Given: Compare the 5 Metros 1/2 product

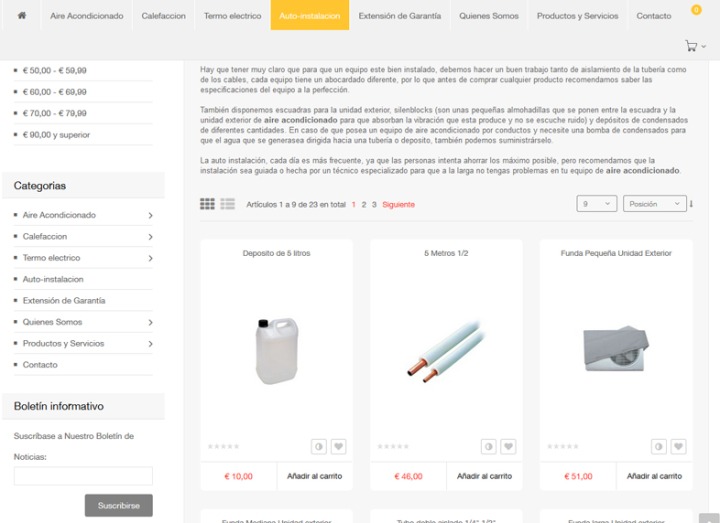Looking at the screenshot, I should point(488,446).
